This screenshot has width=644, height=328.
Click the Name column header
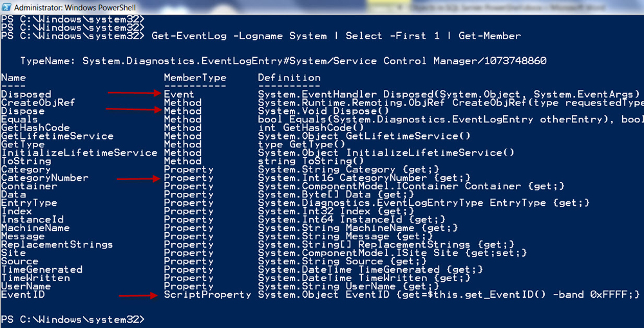(x=14, y=77)
